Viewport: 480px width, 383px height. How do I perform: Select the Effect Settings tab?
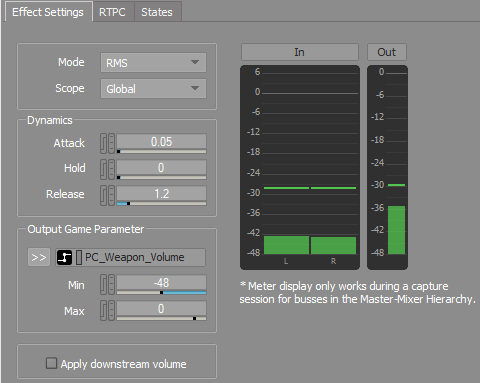click(48, 12)
